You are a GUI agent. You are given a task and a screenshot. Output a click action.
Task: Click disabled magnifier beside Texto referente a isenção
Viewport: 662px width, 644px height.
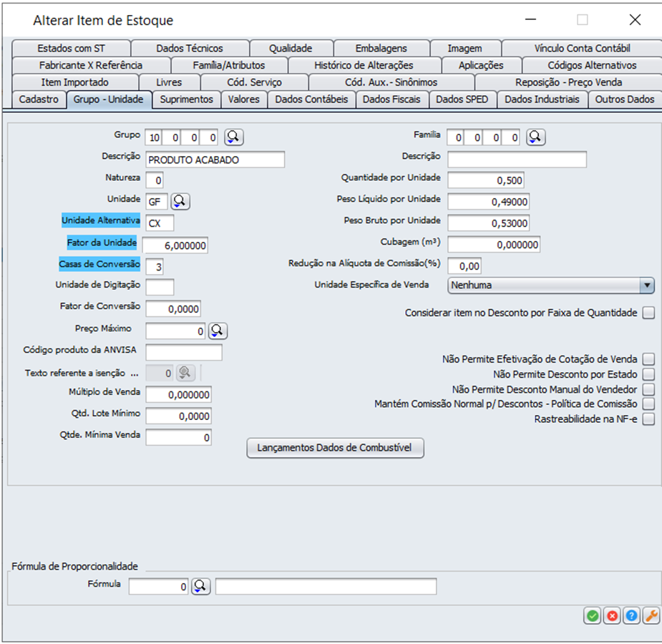pyautogui.click(x=185, y=373)
